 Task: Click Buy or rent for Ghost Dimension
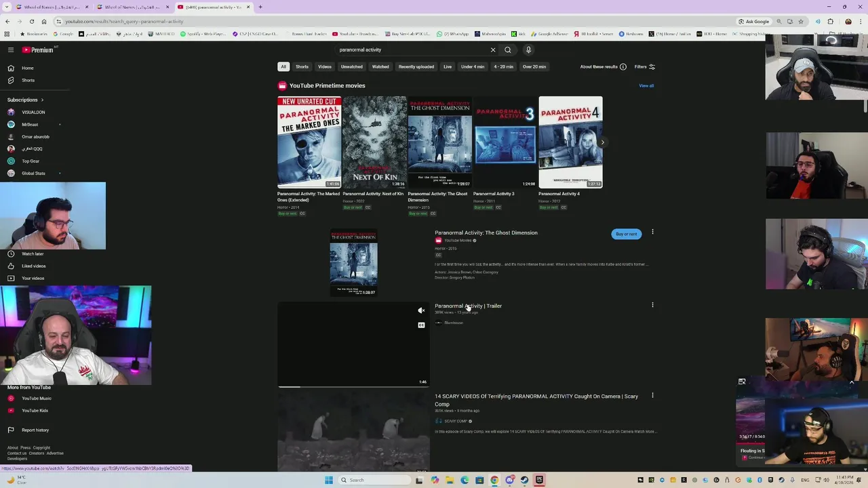click(x=626, y=234)
